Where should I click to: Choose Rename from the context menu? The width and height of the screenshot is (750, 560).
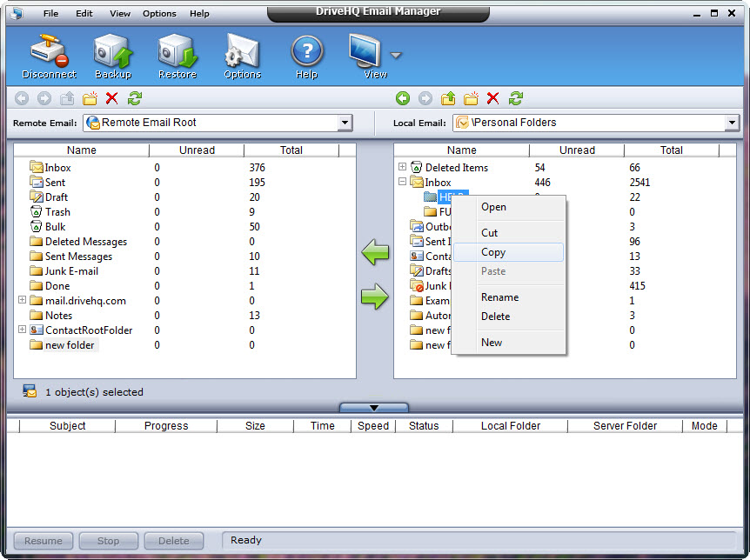point(508,297)
